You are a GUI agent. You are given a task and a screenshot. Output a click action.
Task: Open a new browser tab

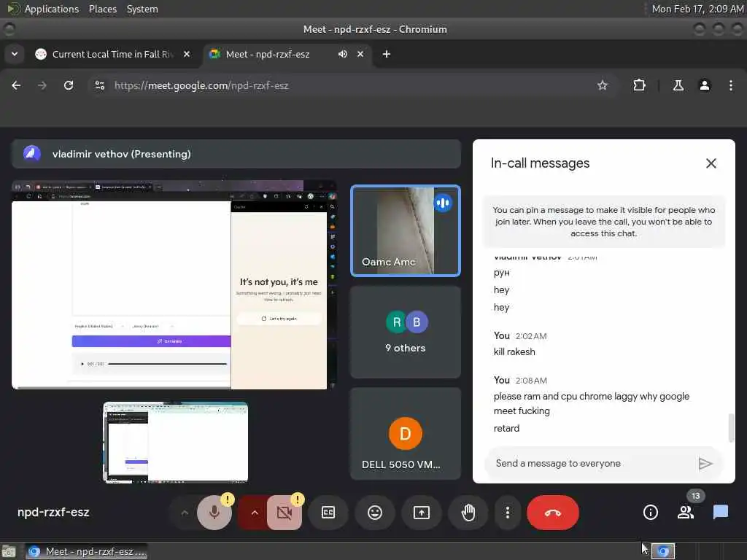click(387, 54)
